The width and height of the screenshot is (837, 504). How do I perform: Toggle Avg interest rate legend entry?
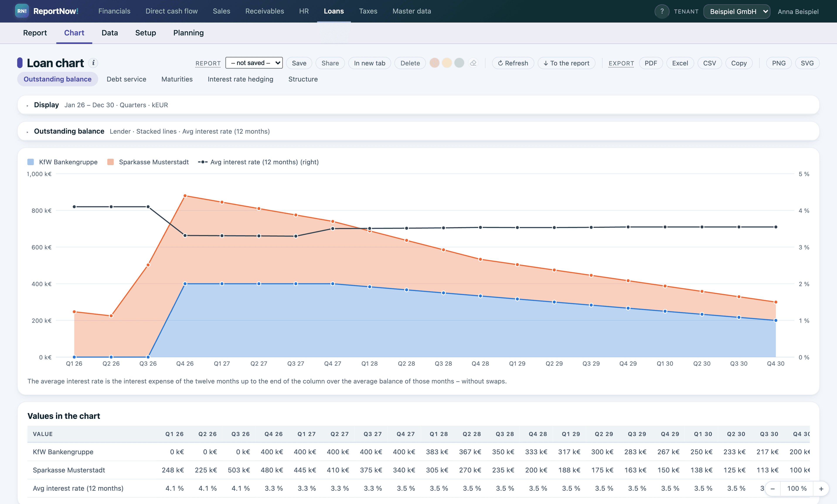tap(258, 162)
